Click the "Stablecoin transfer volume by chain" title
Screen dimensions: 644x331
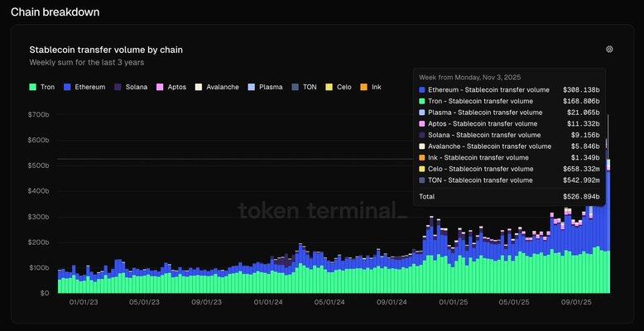tap(106, 50)
